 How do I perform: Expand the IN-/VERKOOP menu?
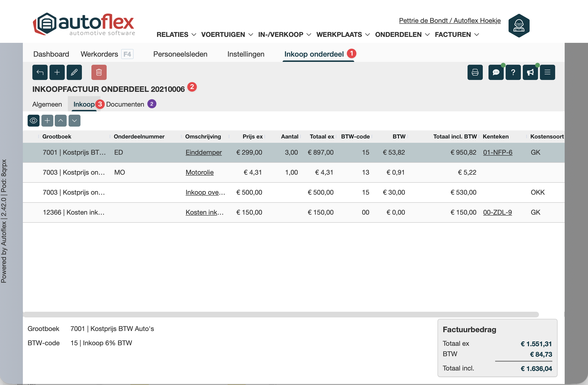coord(285,35)
